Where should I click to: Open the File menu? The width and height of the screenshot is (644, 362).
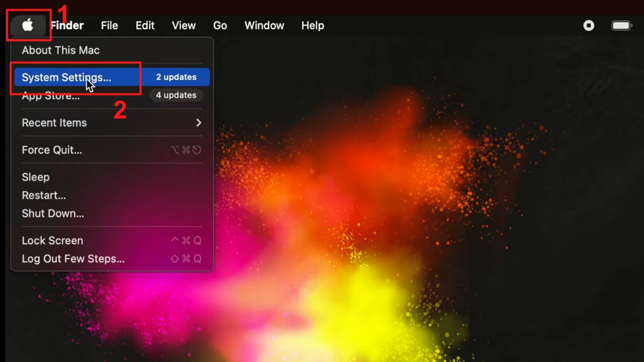point(109,25)
